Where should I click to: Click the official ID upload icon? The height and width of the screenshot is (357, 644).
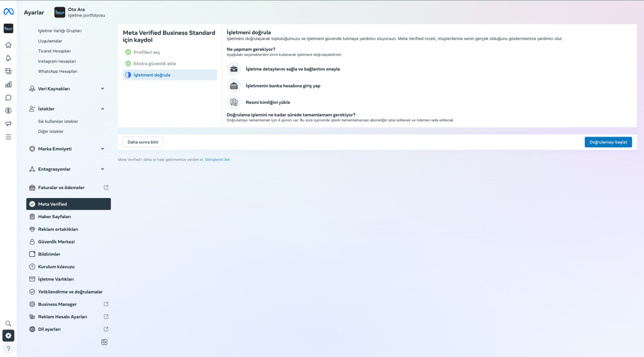(x=234, y=102)
